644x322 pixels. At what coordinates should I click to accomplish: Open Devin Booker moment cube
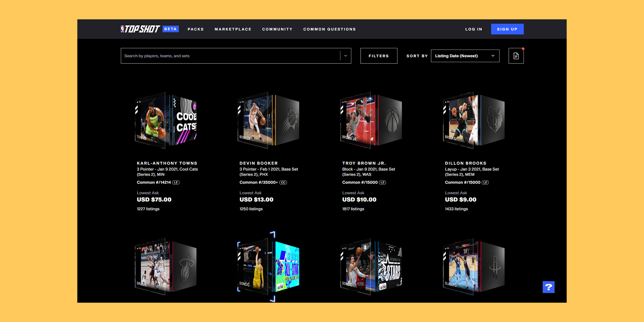(x=269, y=120)
